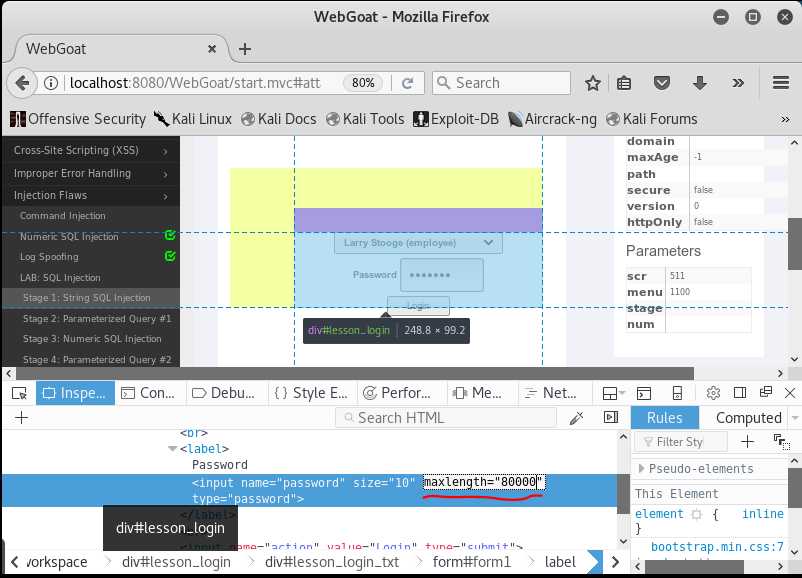
Task: Bookmark this page with the star icon
Action: pyautogui.click(x=593, y=83)
